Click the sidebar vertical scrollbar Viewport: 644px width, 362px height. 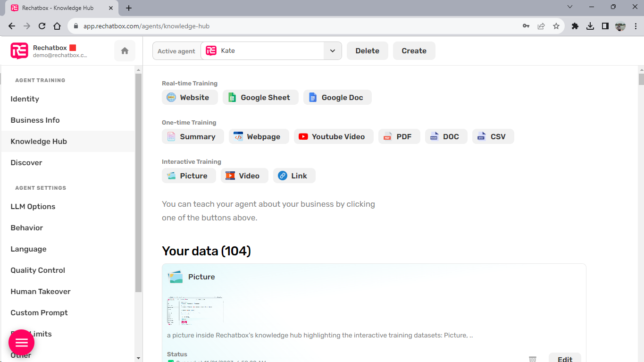pyautogui.click(x=138, y=183)
